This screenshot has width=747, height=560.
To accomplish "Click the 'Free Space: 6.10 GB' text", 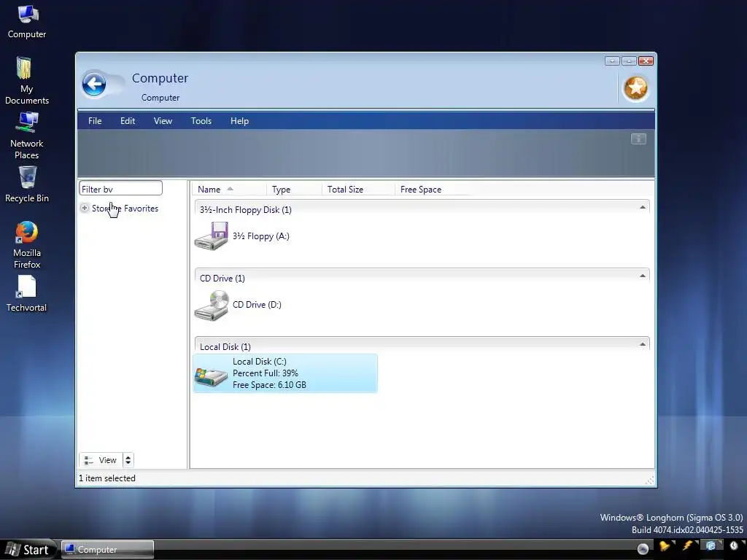I will point(269,385).
